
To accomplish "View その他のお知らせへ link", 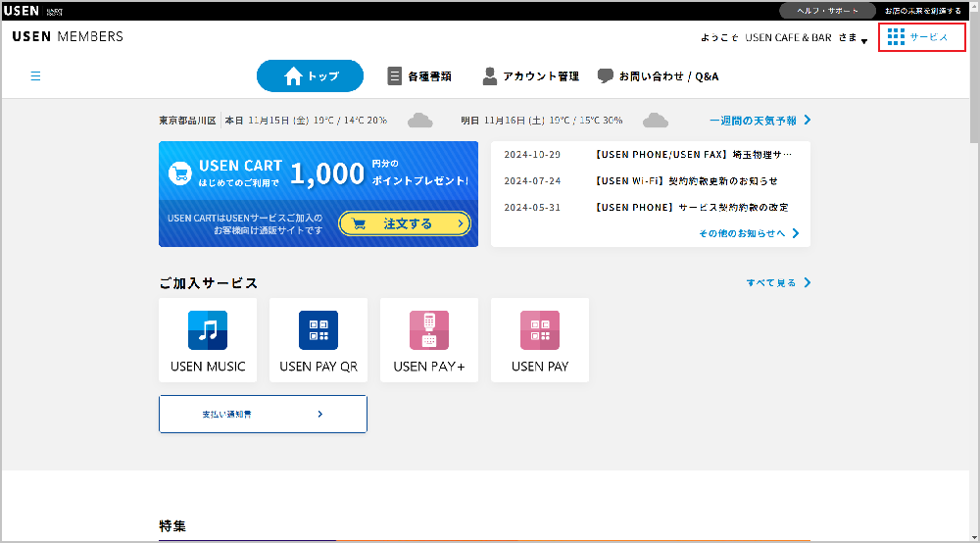I will 748,233.
